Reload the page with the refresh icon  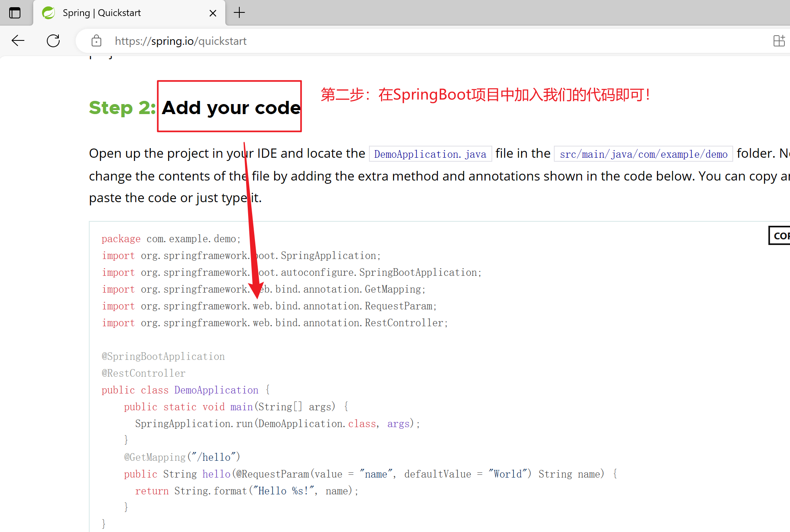point(53,41)
